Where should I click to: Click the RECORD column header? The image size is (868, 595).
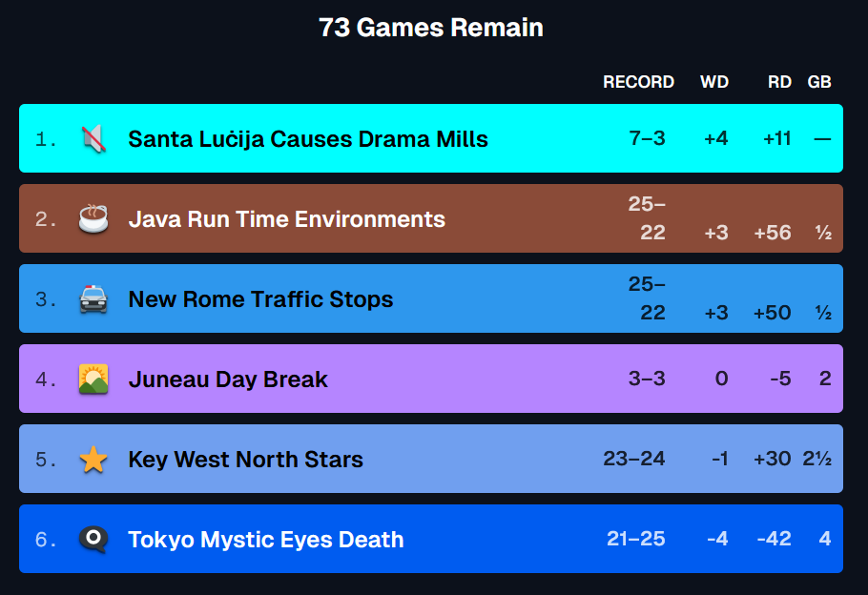639,82
